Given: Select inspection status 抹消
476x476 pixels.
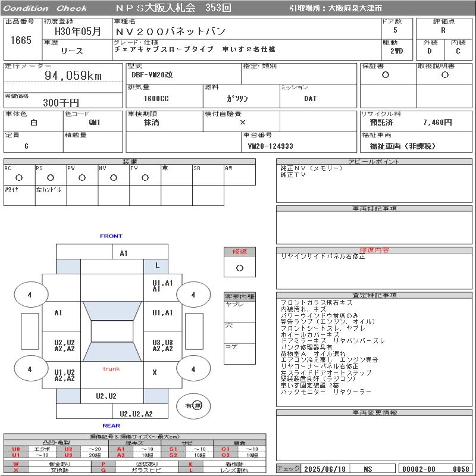Looking at the screenshot, I should point(152,123).
